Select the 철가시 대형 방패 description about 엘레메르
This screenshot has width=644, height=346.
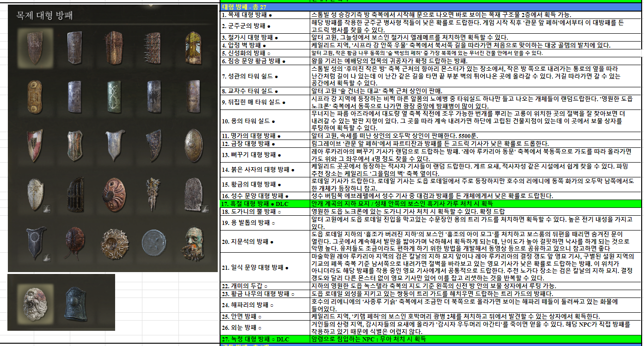pyautogui.click(x=477, y=37)
